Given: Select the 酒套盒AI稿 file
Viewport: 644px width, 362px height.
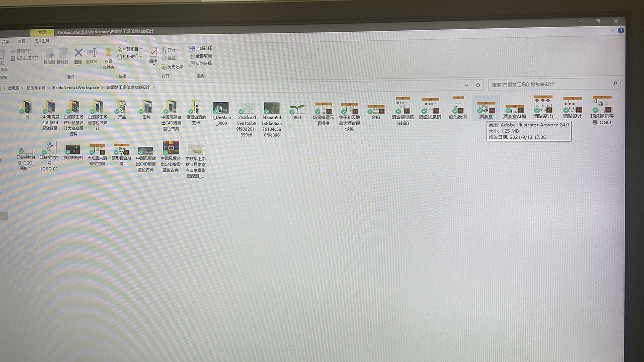Looking at the screenshot, I should tap(514, 112).
